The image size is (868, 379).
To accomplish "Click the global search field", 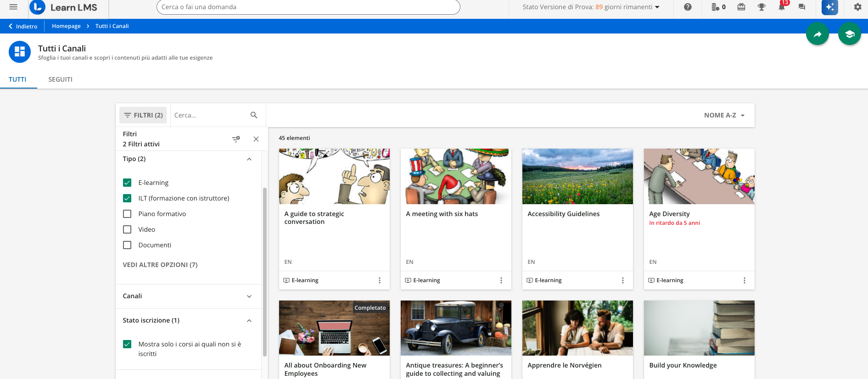I will (x=308, y=7).
